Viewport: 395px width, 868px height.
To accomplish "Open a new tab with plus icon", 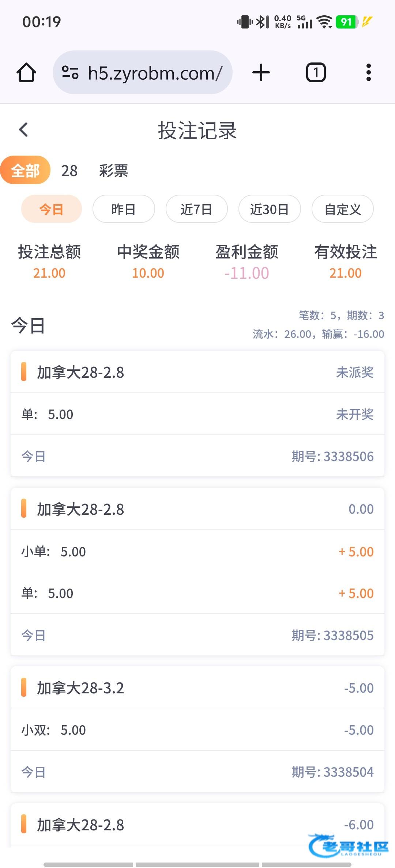I will tap(261, 72).
